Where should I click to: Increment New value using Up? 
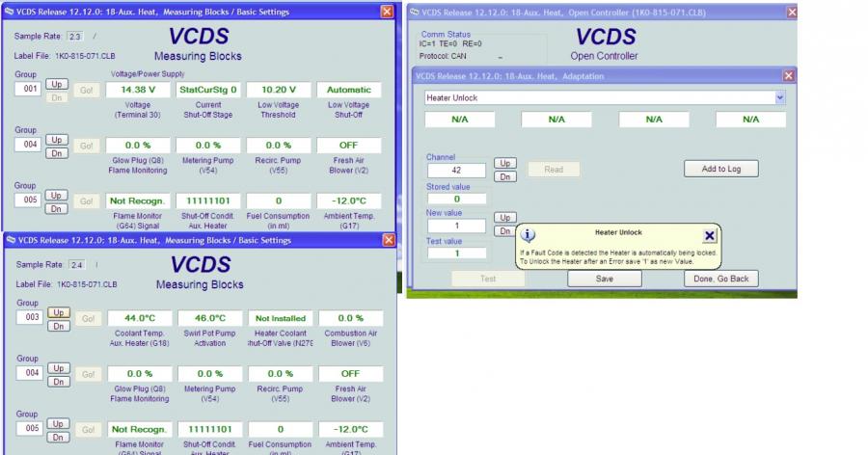point(504,218)
